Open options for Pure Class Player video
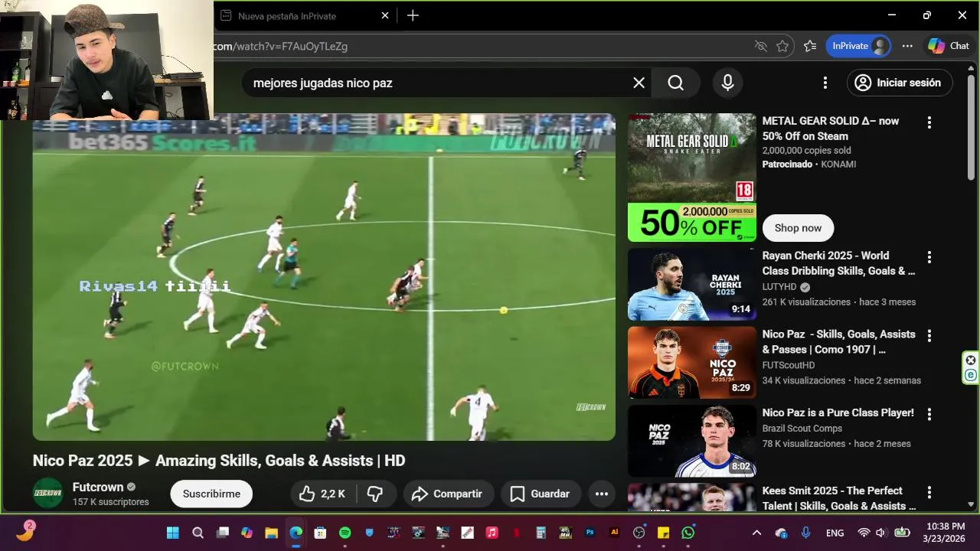980x551 pixels. pyautogui.click(x=929, y=414)
